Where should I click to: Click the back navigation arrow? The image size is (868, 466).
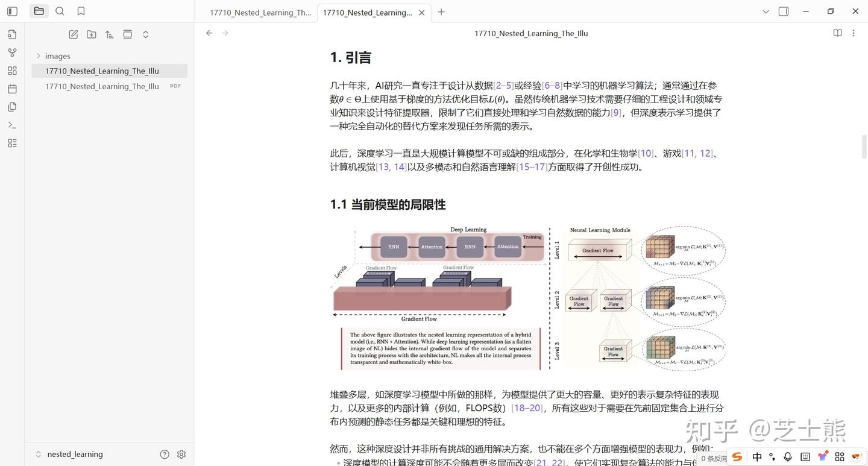tap(209, 33)
